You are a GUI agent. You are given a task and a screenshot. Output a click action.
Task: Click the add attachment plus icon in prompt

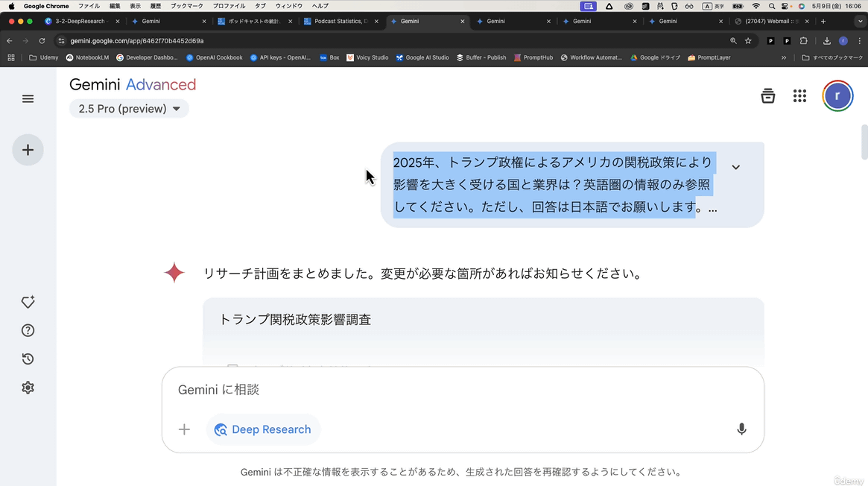click(184, 429)
